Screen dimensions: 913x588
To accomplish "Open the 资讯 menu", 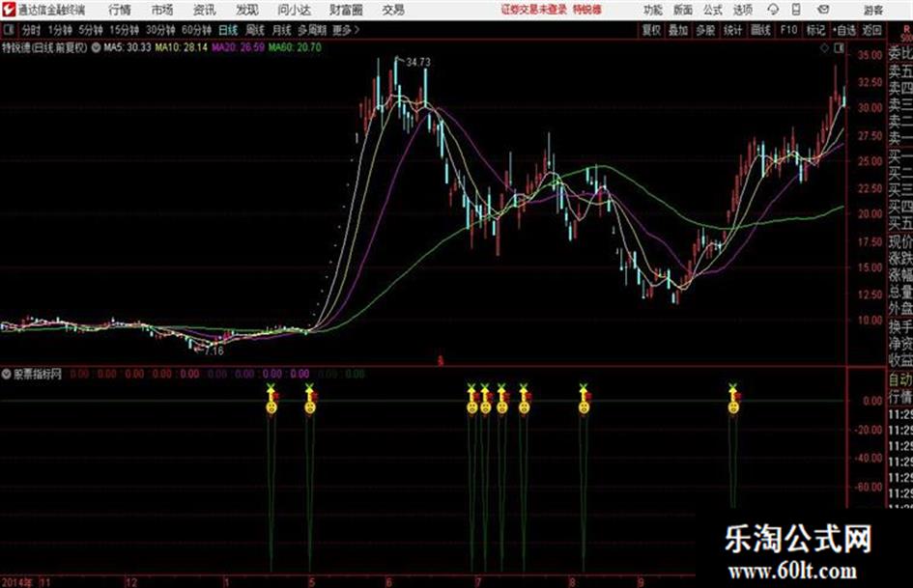I will coord(205,10).
